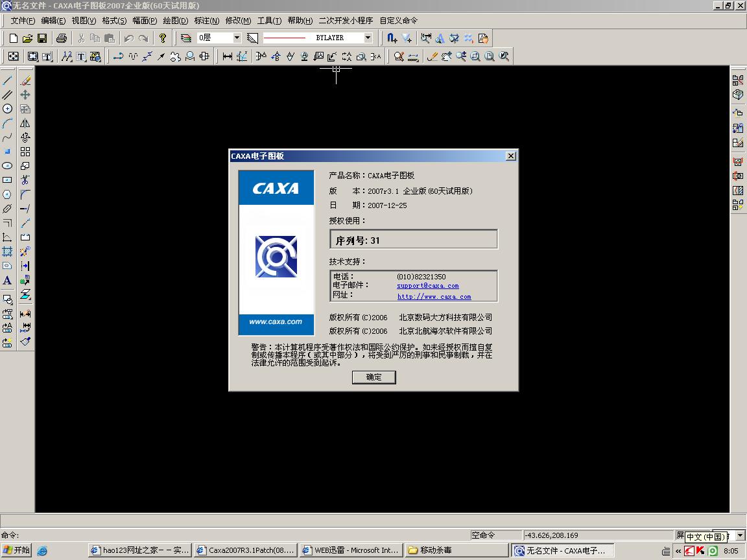The width and height of the screenshot is (747, 560).
Task: Click the Save floppy disk icon
Action: [42, 38]
